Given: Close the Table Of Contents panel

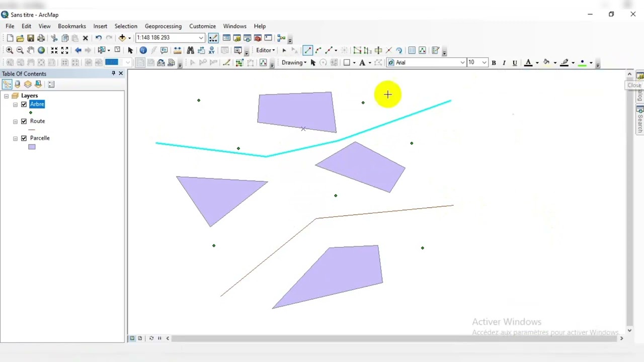Looking at the screenshot, I should (x=121, y=73).
